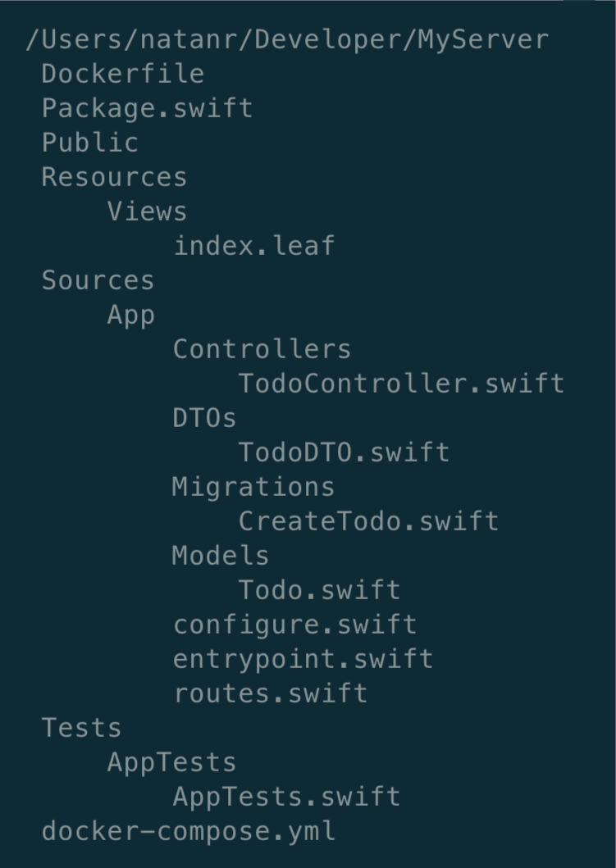Screen dimensions: 616x868
Task: Select the DTOs folder
Action: coord(204,418)
